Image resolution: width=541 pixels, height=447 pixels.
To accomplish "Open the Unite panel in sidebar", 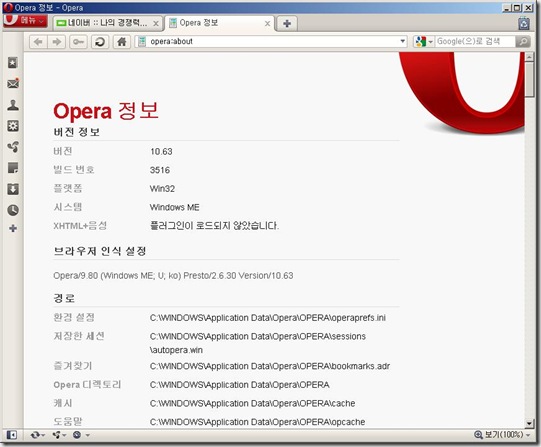I will [13, 147].
